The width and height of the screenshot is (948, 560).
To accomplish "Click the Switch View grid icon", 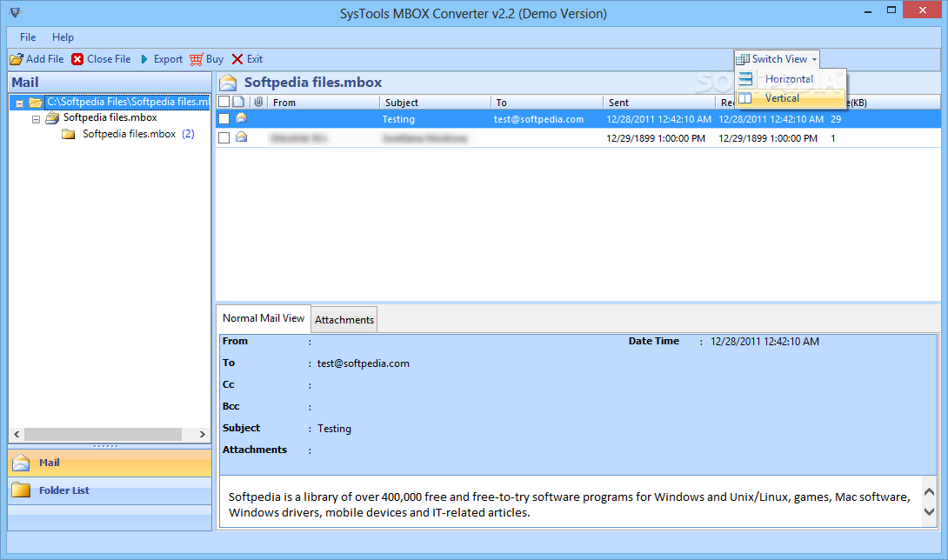I will (x=743, y=59).
